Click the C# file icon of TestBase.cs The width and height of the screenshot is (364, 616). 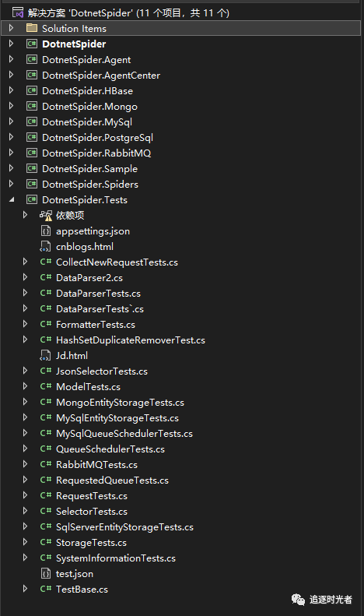tap(46, 589)
